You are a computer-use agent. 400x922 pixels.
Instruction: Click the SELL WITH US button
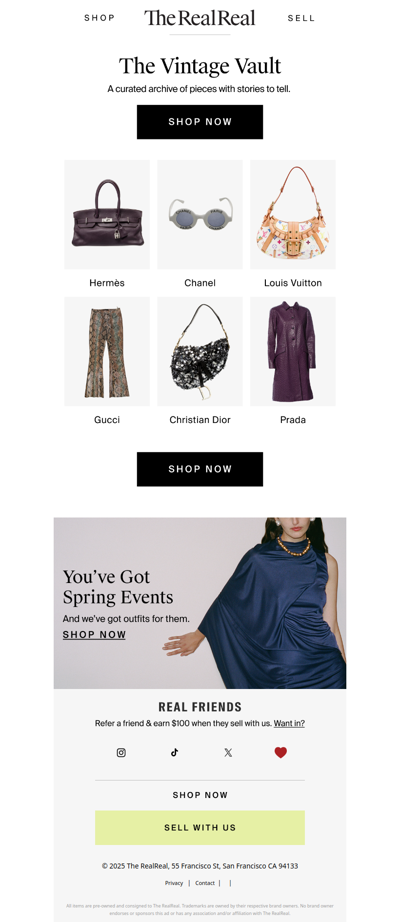click(x=200, y=827)
